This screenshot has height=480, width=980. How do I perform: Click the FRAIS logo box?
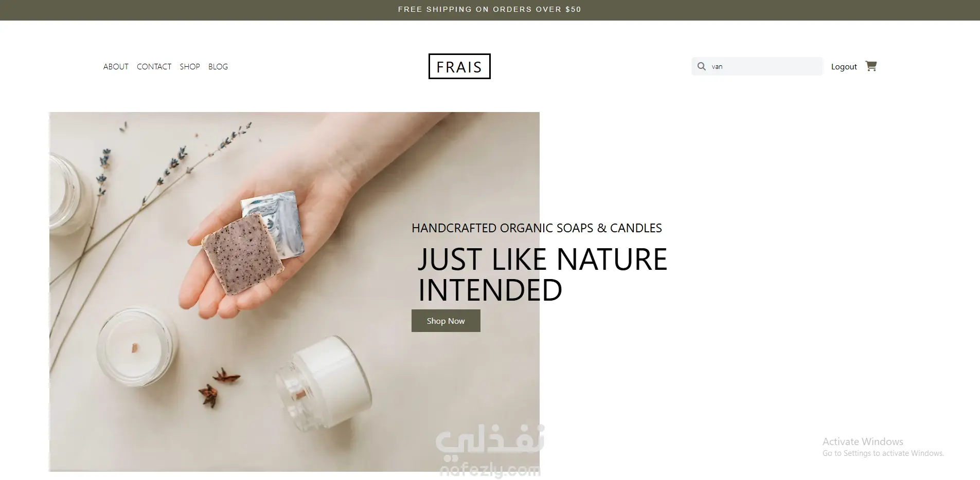point(459,66)
